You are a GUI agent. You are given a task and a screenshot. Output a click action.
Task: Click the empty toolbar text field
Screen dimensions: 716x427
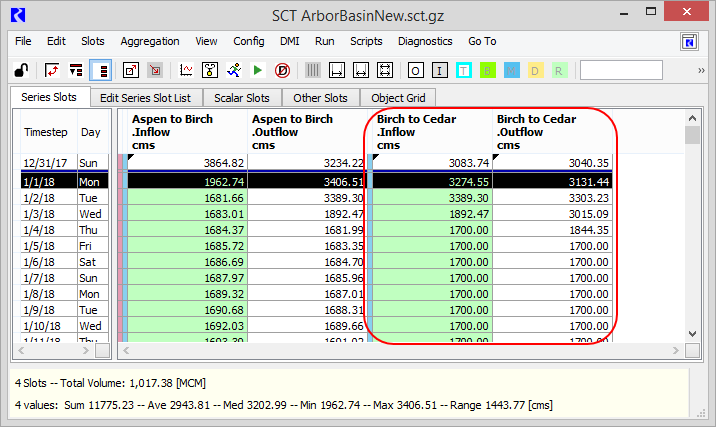(621, 70)
